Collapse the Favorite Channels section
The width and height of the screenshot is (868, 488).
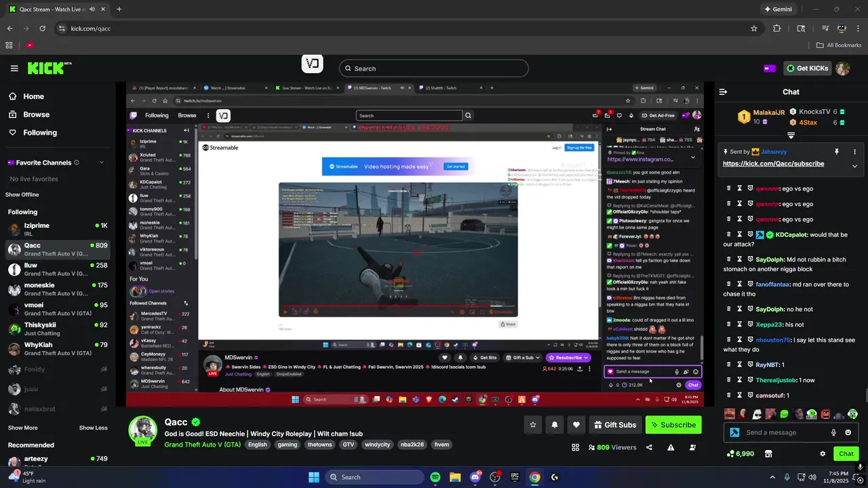coord(102,163)
